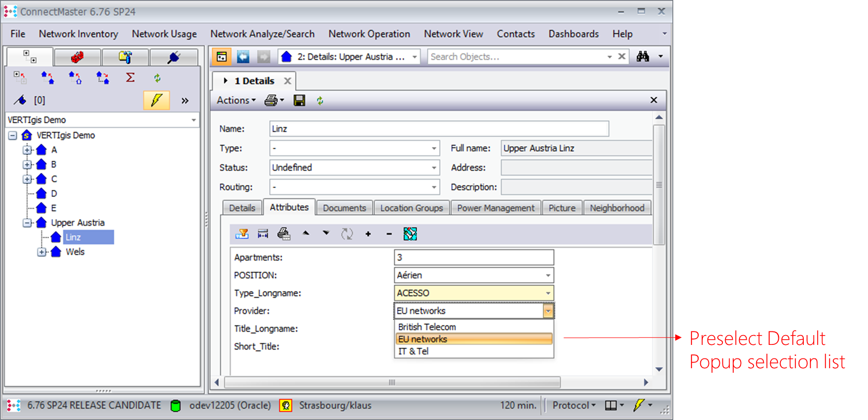This screenshot has height=420, width=868.
Task: Expand node A in the tree
Action: click(x=27, y=150)
